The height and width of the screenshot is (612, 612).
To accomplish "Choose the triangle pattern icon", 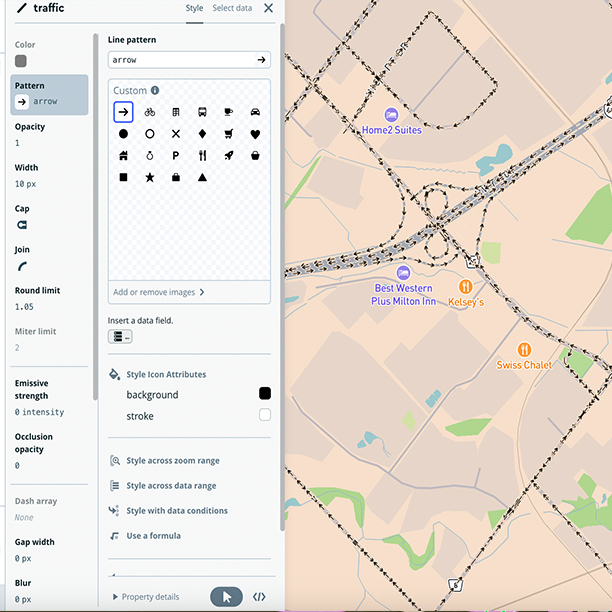I will [202, 178].
